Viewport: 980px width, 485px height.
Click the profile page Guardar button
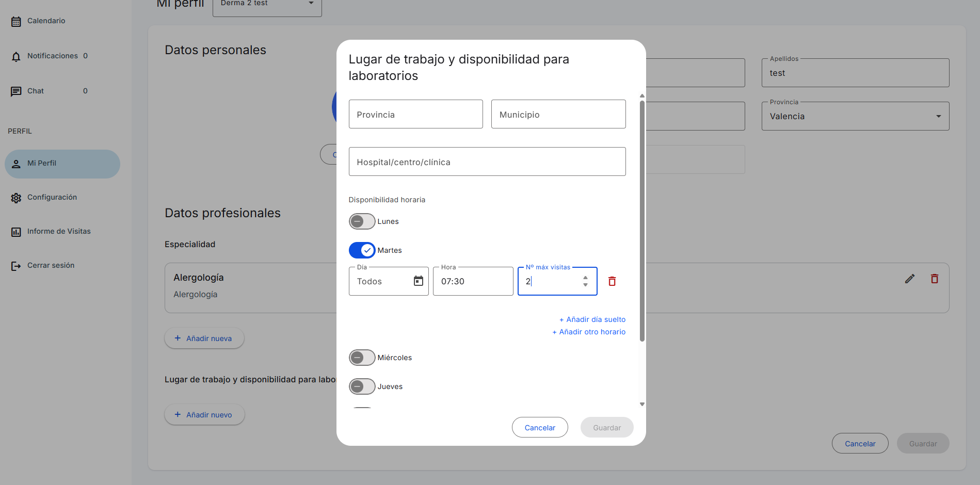(x=923, y=443)
